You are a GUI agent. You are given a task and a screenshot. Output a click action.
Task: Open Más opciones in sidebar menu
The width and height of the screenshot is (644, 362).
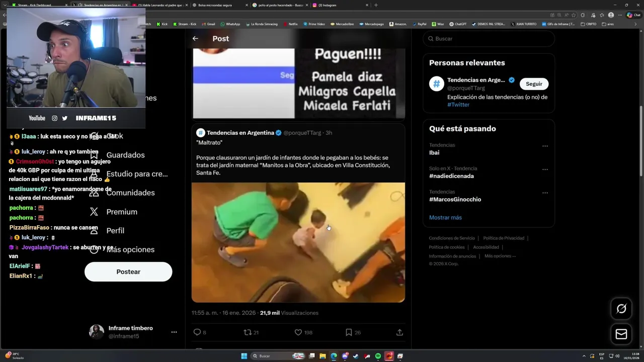[122, 249]
